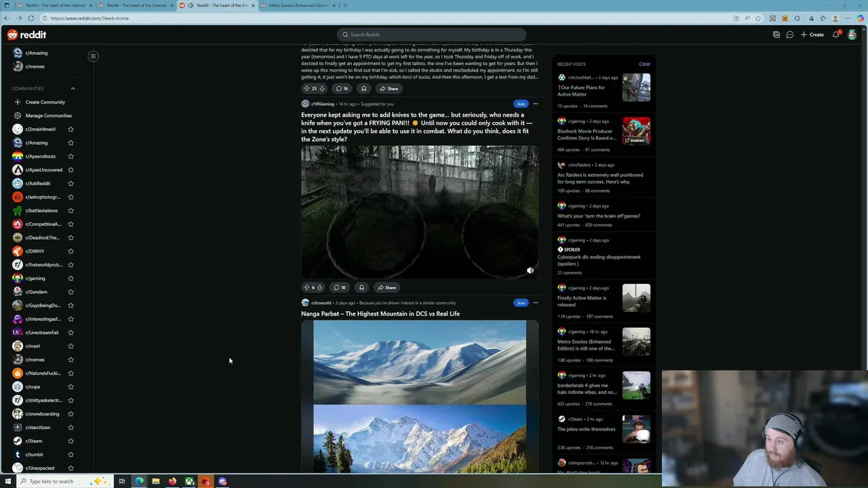Favorite r/Amazing community star
The height and width of the screenshot is (488, 868).
[71, 142]
